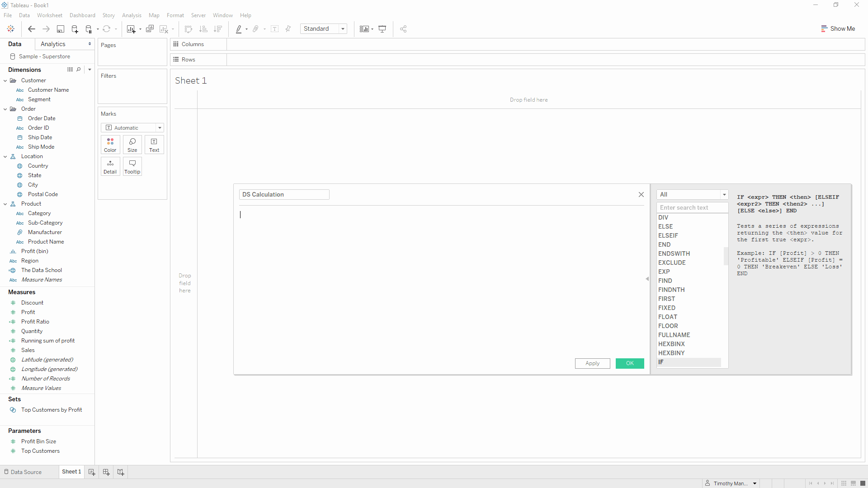Image resolution: width=868 pixels, height=488 pixels.
Task: Share the workbook with the share icon
Action: pos(403,29)
